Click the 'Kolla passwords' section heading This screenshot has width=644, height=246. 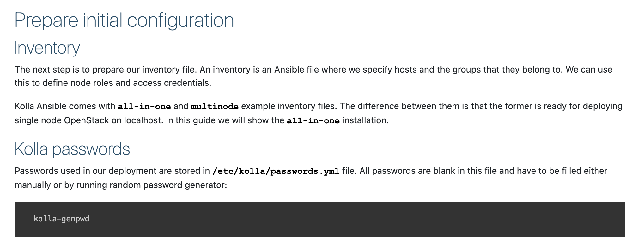pyautogui.click(x=72, y=149)
